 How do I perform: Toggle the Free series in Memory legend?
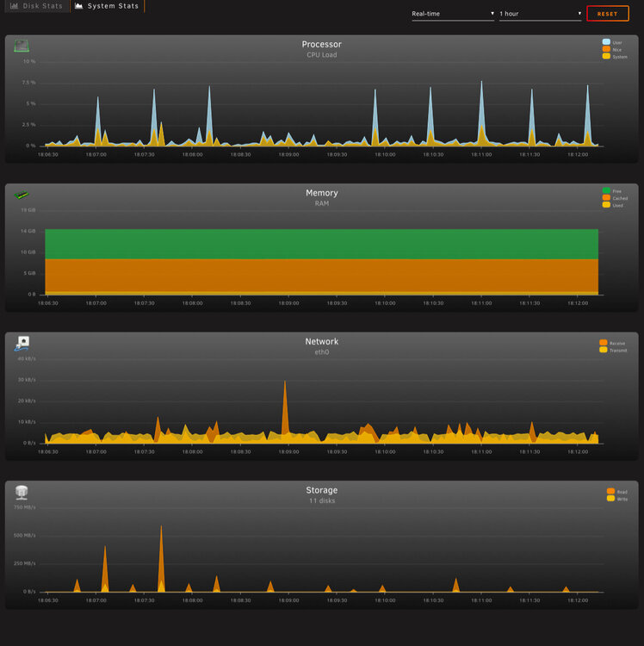point(612,190)
